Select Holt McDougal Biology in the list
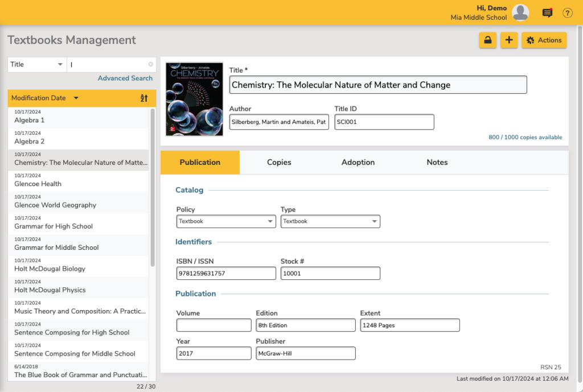This screenshot has height=392, width=583. click(50, 269)
